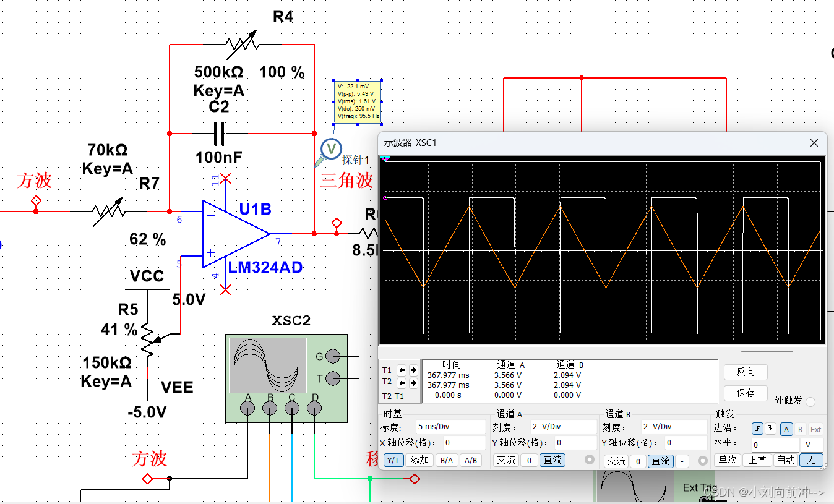Click the R4 500kΩ potentiometer symbol
Image resolution: width=834 pixels, height=504 pixels.
242,45
